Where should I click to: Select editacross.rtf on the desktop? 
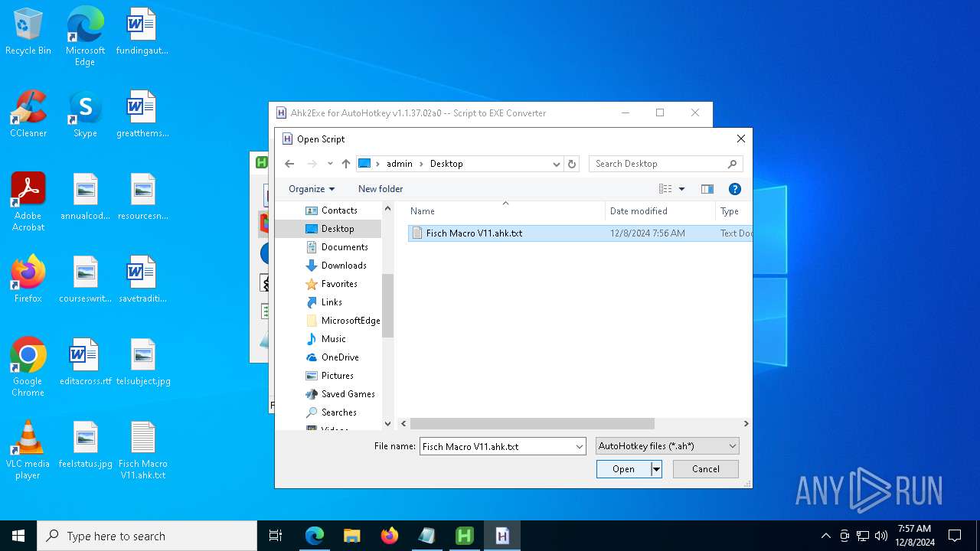(x=85, y=363)
